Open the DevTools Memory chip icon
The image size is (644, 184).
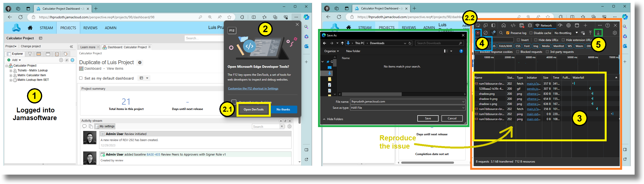[x=569, y=25]
